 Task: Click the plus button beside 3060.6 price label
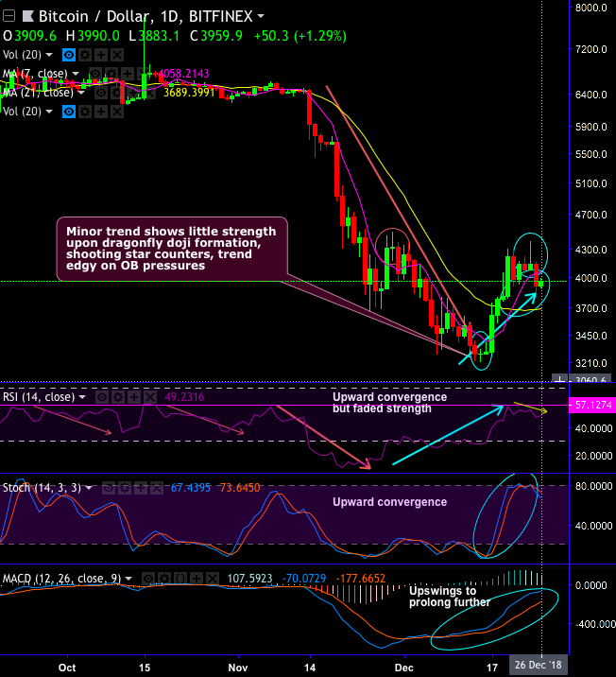[559, 379]
